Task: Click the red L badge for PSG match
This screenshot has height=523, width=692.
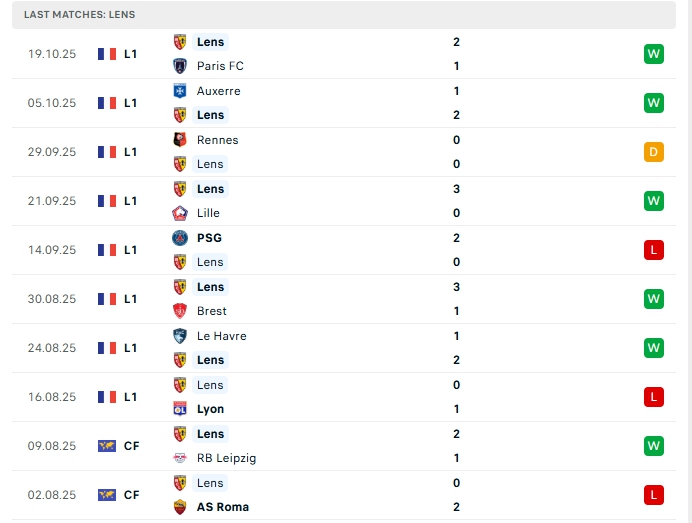Action: 654,250
